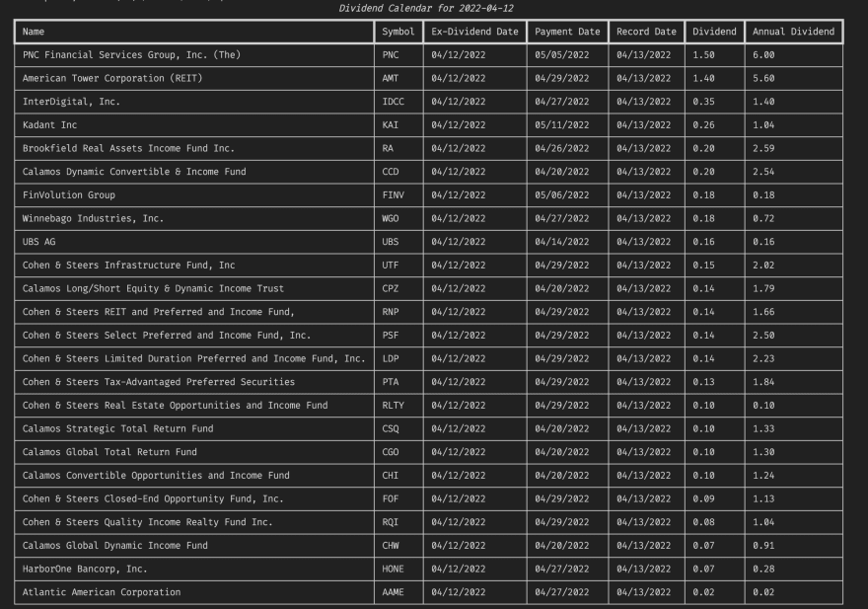Click InterDigital's 0.35 dividend value
Viewport: 868px width, 609px height.
[x=703, y=102]
